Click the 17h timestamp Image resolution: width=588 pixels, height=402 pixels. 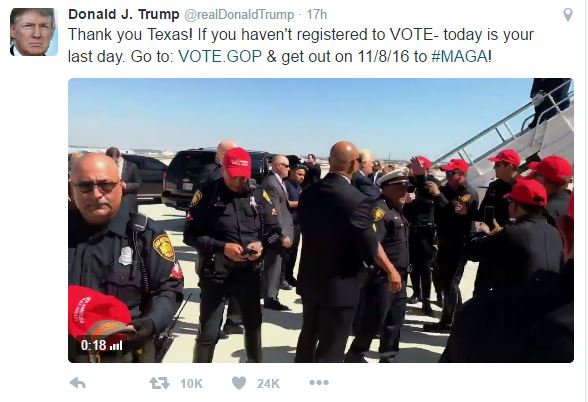(317, 15)
